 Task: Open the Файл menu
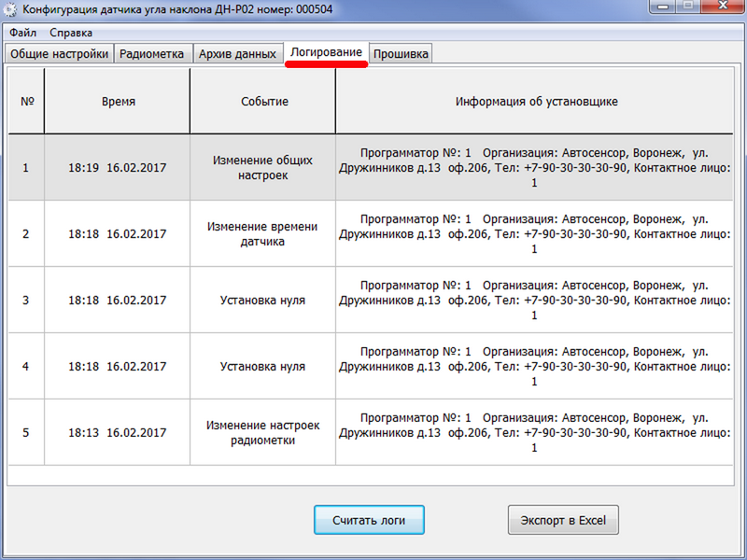22,33
